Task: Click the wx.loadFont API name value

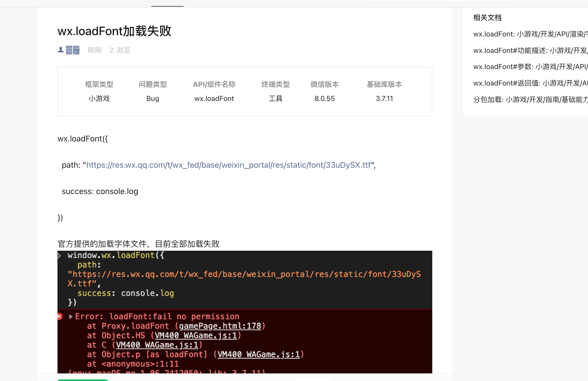Action: pyautogui.click(x=214, y=99)
